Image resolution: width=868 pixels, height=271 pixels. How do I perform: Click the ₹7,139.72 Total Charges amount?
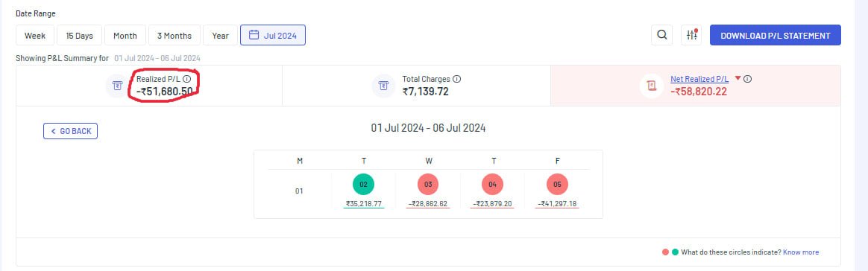(426, 92)
